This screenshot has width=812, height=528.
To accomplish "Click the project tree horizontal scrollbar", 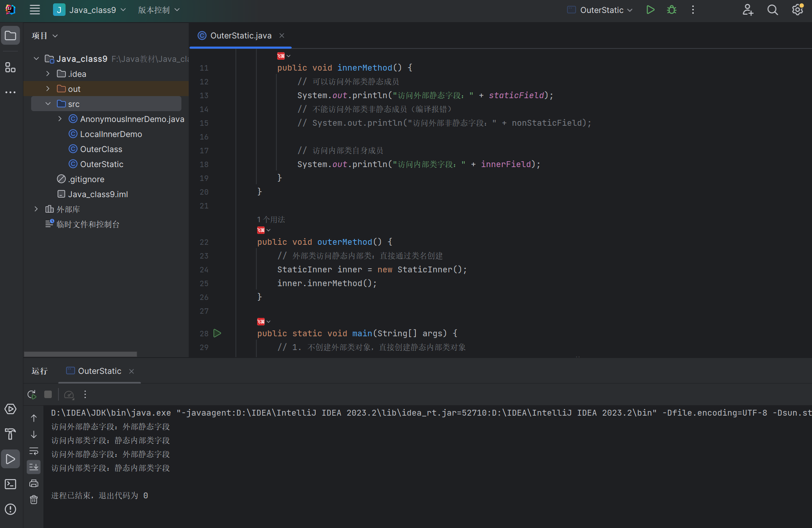I will (81, 354).
